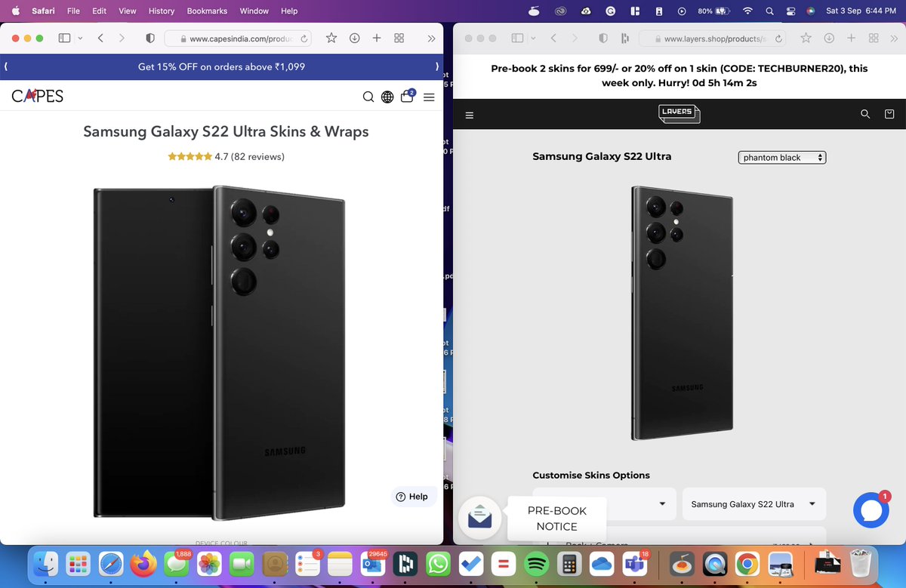Show downloads in Capes Safari window

354,38
